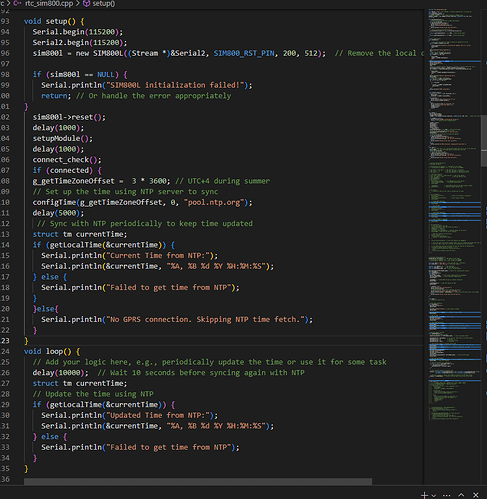487x499 pixels.
Task: Select setup() in the breadcrumb path
Action: tap(104, 3)
